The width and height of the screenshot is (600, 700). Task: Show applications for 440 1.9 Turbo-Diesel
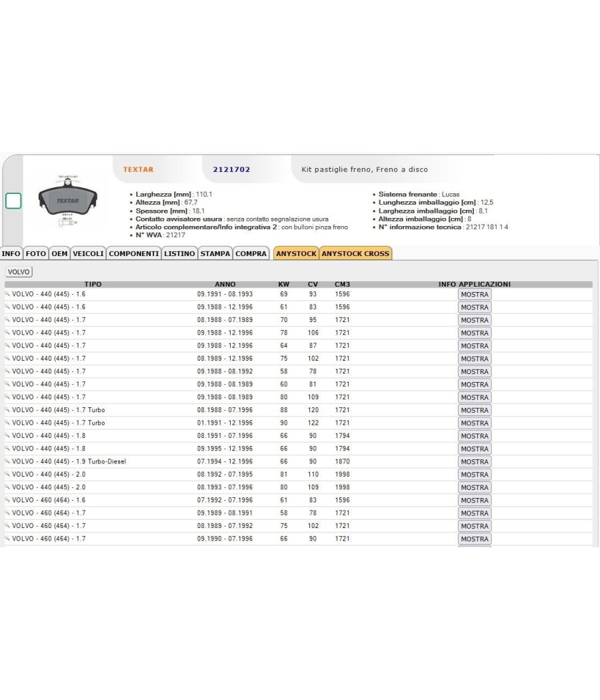coord(475,461)
